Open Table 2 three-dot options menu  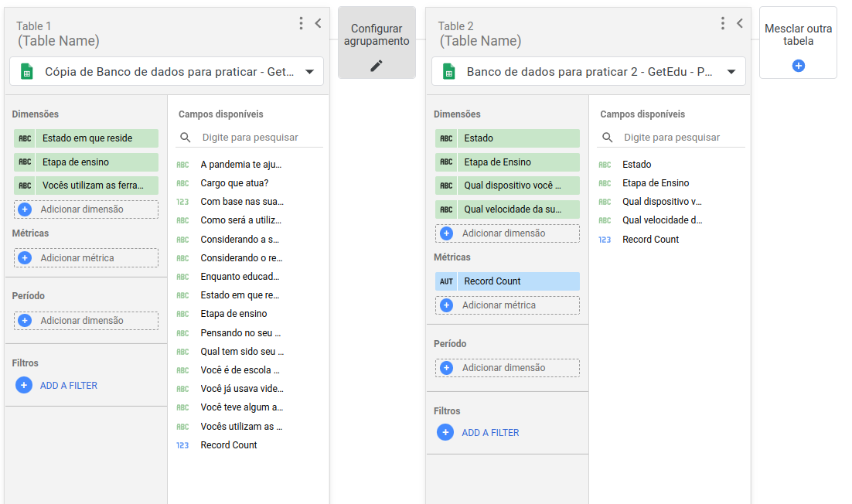pos(722,23)
